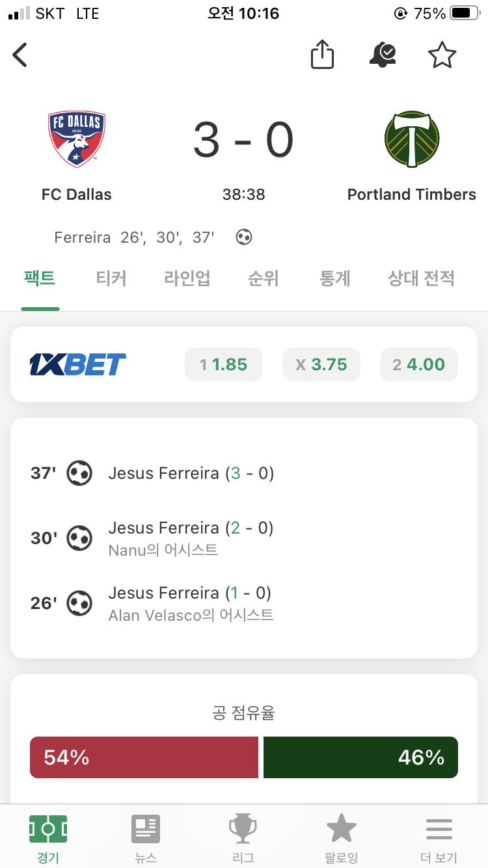Open the 리그 trophy icon
Screen dimensions: 488x868
[243, 830]
